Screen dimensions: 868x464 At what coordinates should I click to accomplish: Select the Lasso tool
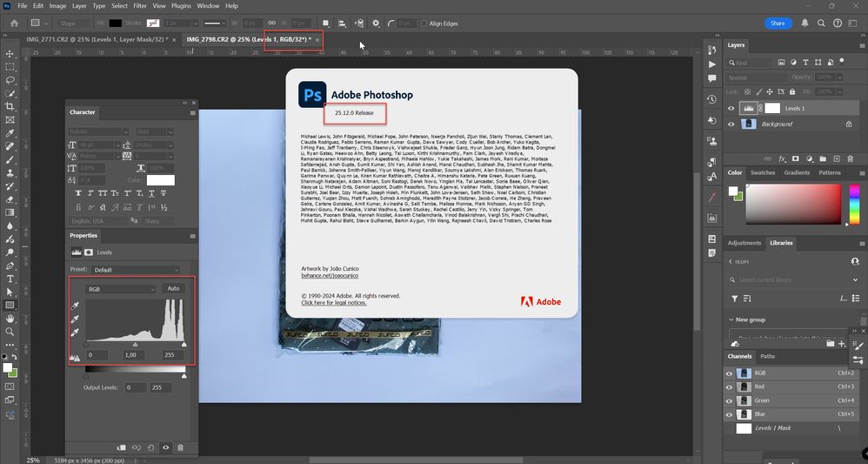click(10, 79)
